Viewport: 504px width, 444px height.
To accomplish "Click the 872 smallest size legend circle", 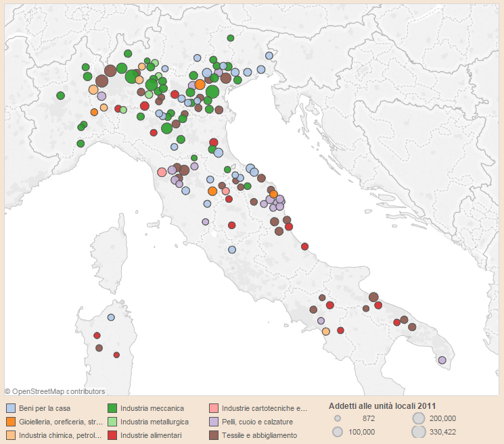I will click(x=338, y=418).
